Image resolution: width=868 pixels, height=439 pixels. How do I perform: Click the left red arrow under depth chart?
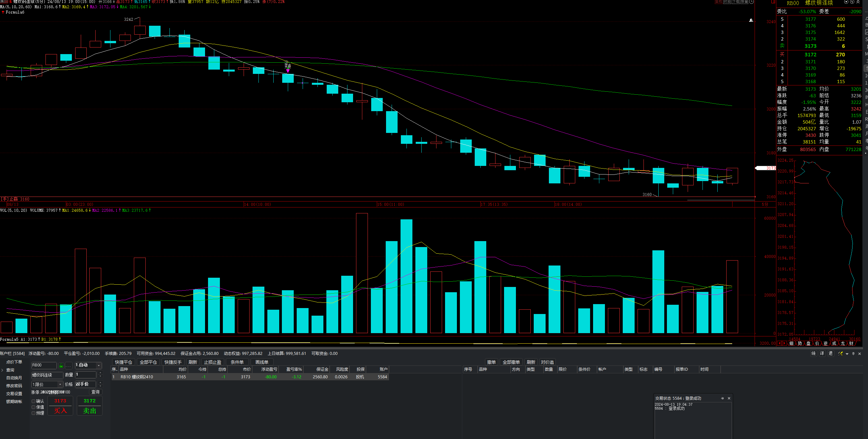(x=780, y=343)
